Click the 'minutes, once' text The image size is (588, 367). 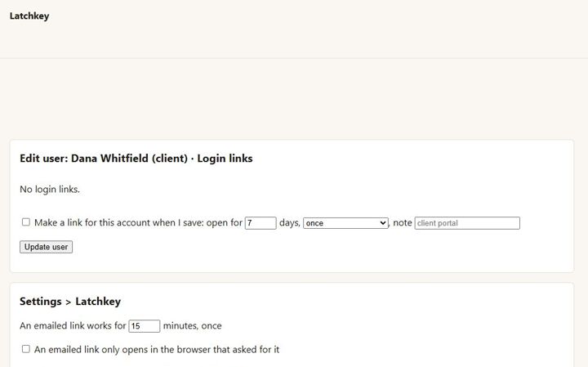[x=193, y=325]
